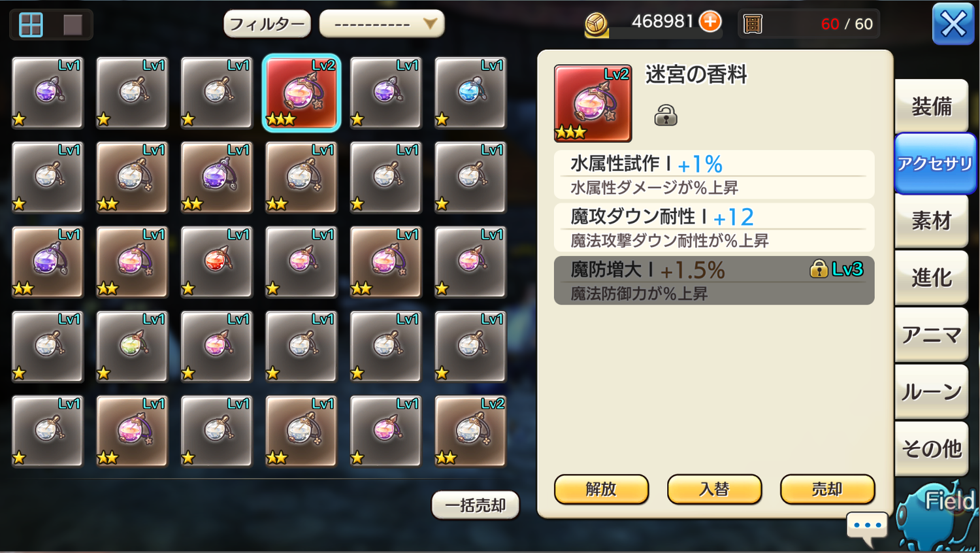Select the yellow-green potion Lv1 accessory

pos(132,346)
